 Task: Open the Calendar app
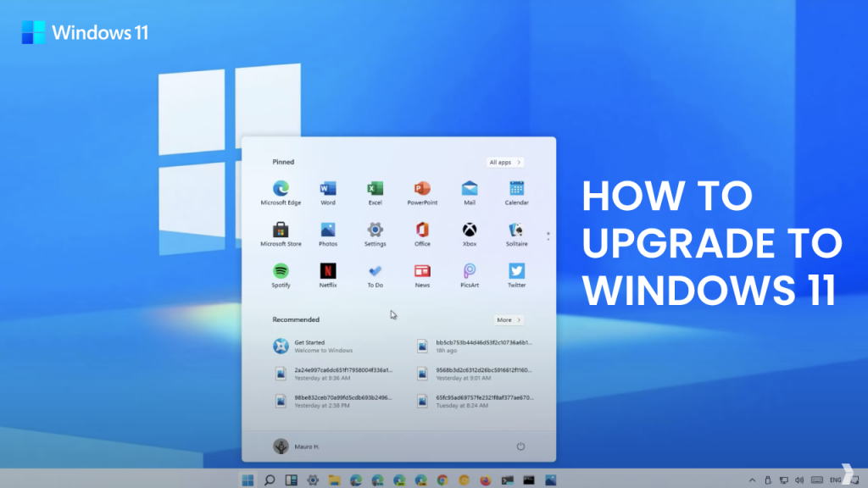coord(517,189)
